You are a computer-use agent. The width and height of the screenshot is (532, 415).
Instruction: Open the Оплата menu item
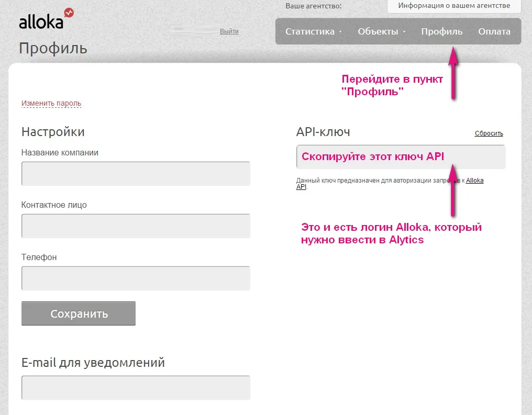pyautogui.click(x=494, y=31)
